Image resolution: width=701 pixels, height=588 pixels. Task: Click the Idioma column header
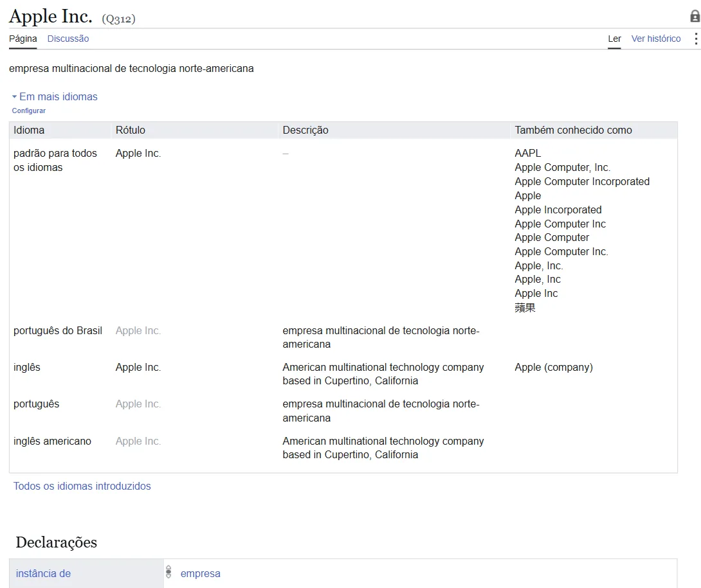tap(29, 130)
